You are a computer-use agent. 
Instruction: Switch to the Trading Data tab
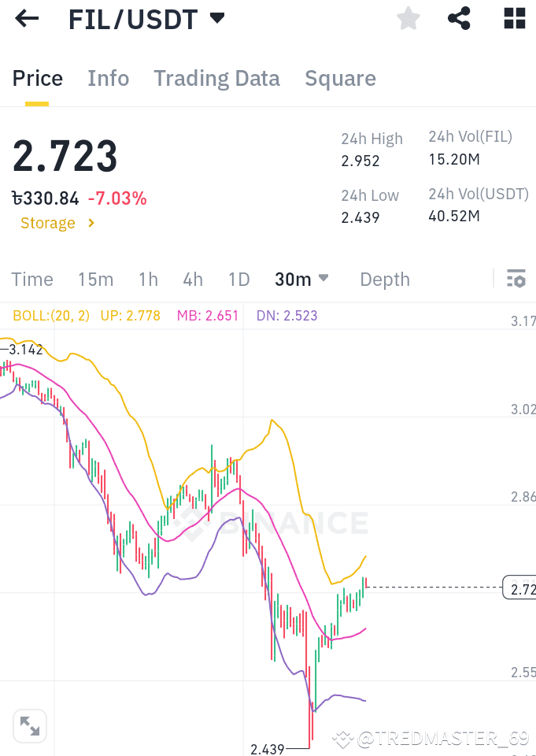216,78
